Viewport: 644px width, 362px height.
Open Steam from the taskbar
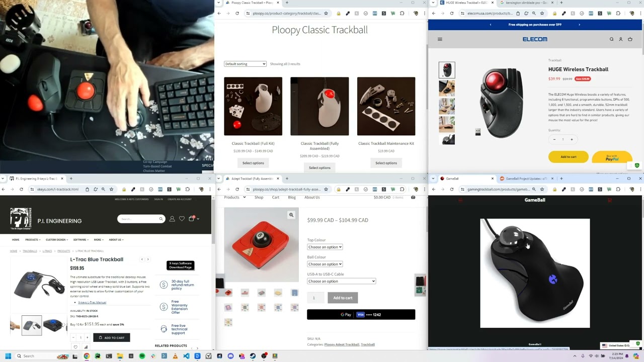(253, 356)
